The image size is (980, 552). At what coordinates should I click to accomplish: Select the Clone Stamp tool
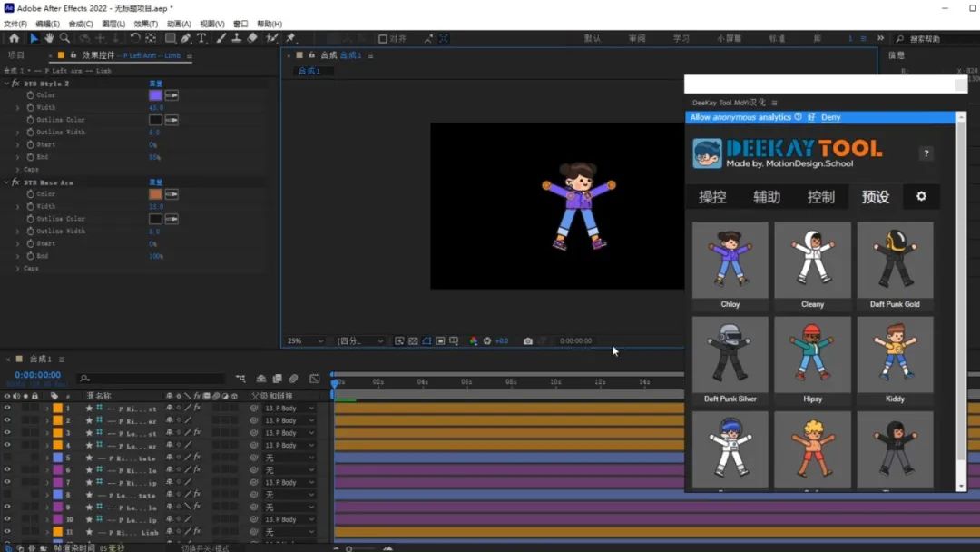click(x=236, y=38)
